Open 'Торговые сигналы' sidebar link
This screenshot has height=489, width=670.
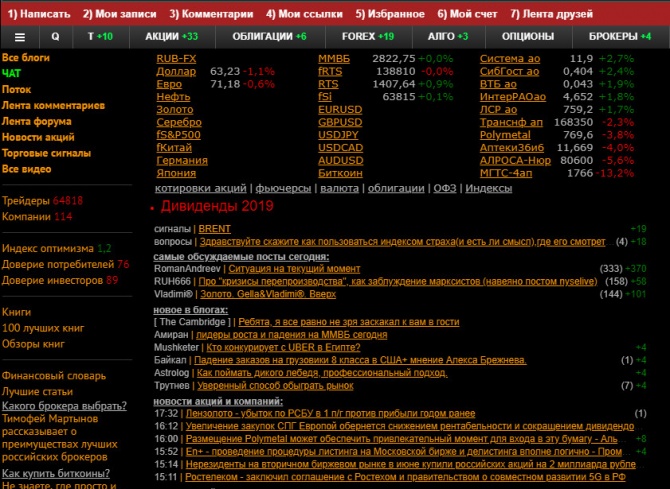pos(46,153)
